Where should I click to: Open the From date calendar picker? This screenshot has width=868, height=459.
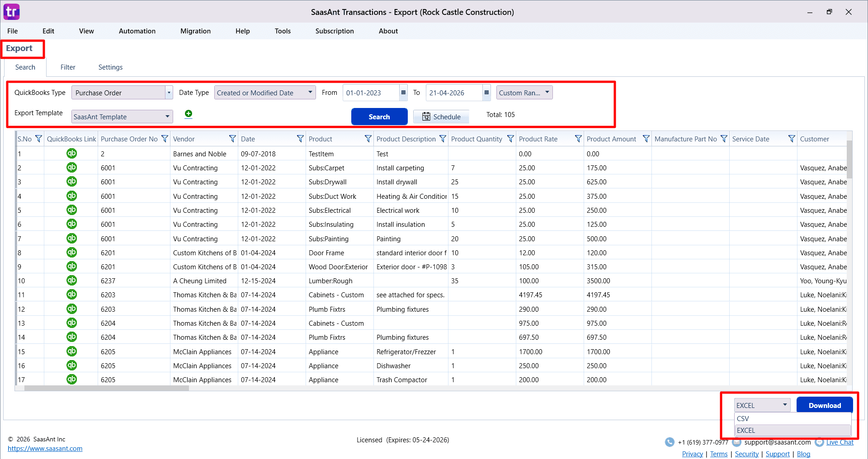coord(403,93)
